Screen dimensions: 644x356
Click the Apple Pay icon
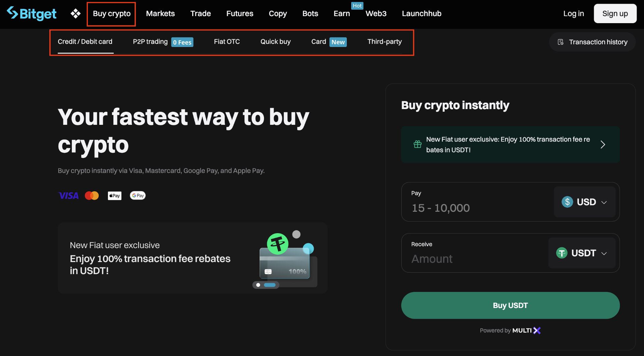point(114,196)
